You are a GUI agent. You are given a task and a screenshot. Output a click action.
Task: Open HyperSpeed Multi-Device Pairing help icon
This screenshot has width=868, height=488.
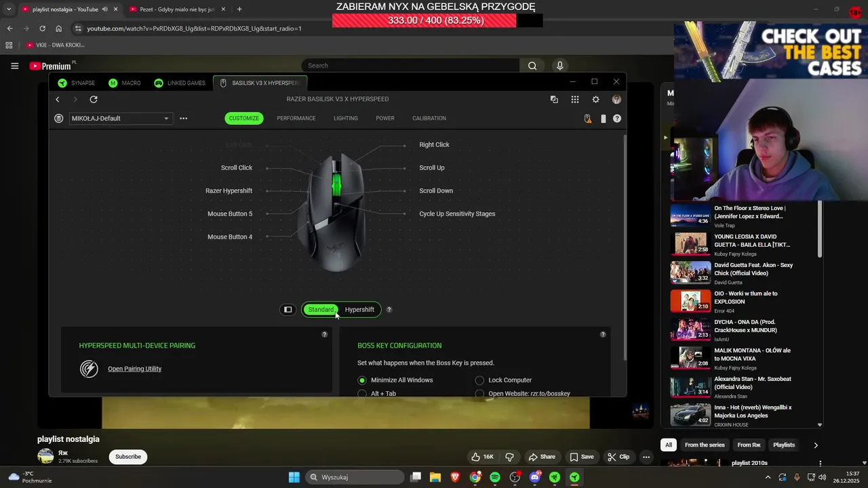coord(324,335)
